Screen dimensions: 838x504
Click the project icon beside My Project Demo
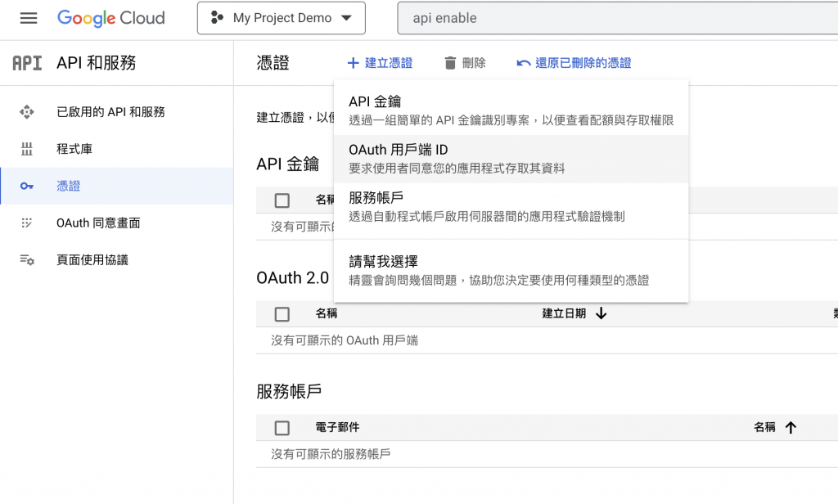(x=216, y=18)
